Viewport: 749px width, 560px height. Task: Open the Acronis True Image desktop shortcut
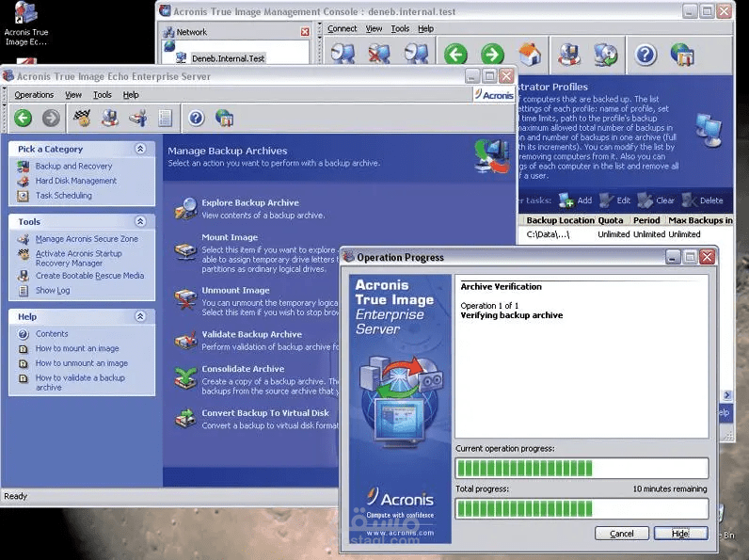point(26,24)
